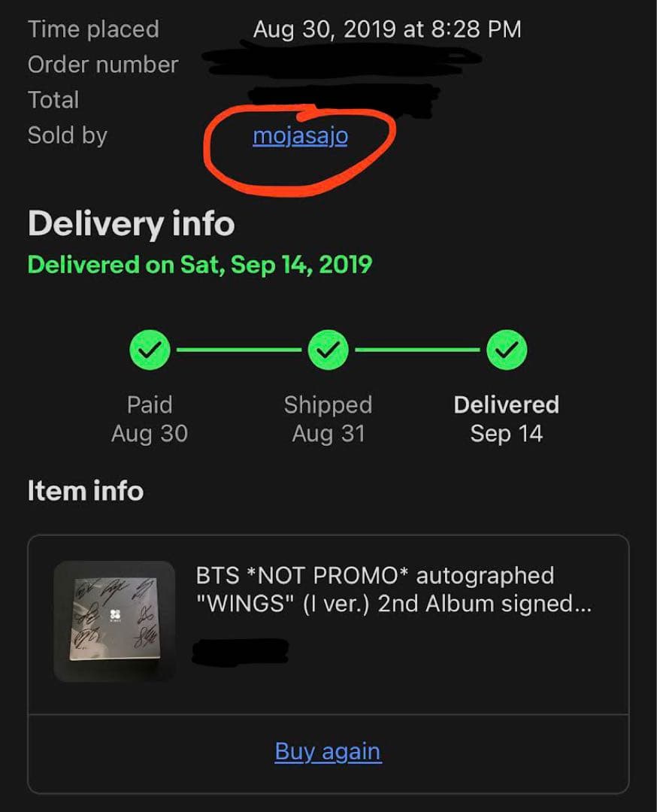Click the bold Delivered Sep 14 step label
This screenshot has height=812, width=657.
[x=507, y=419]
